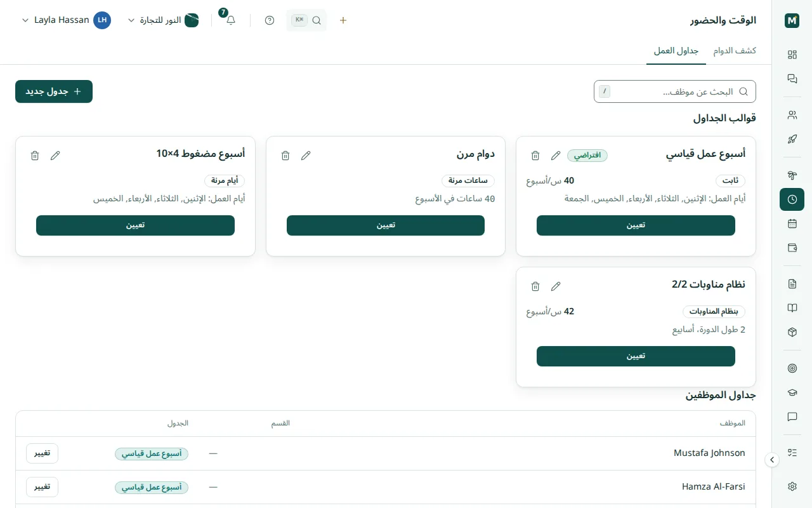Open the calendar icon in the sidebar
The image size is (812, 508).
792,224
